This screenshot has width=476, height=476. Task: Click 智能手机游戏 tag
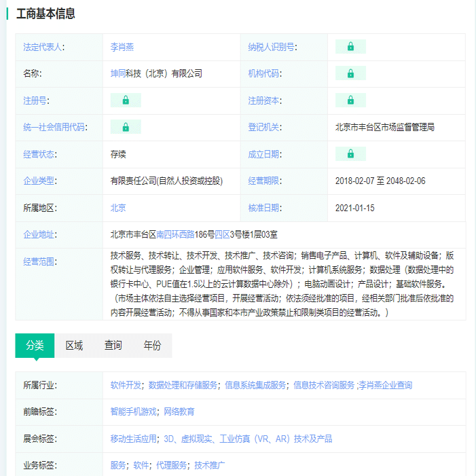pos(134,411)
